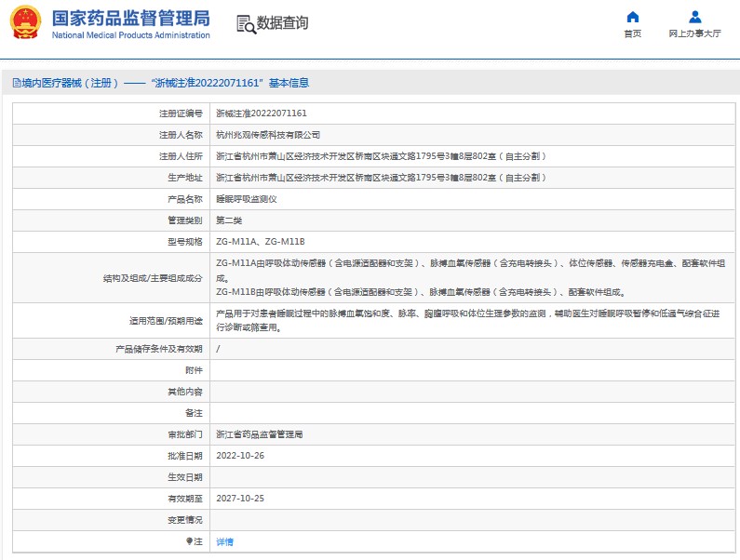Click registrant name 杭州兆观传感科技有限公司
This screenshot has width=740, height=560.
coord(267,135)
